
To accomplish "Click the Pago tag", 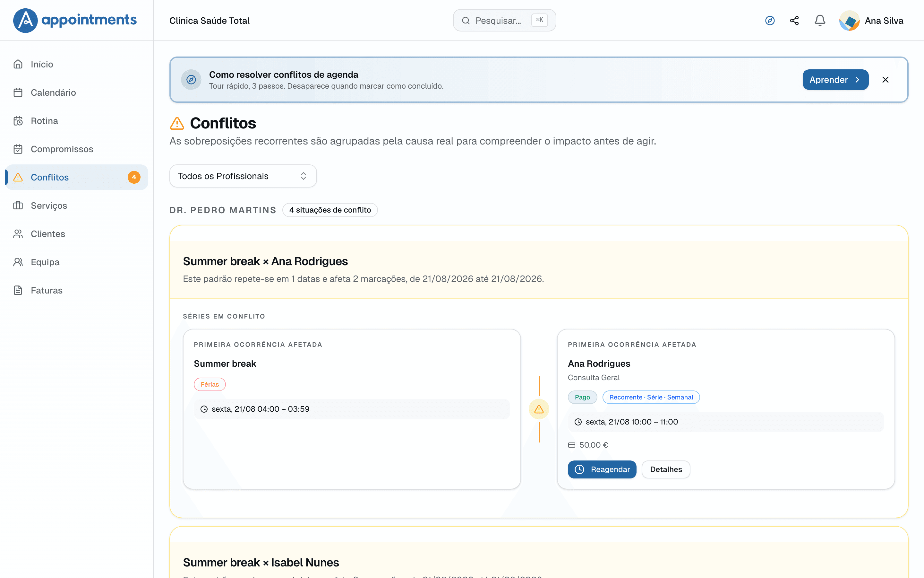I will (582, 397).
